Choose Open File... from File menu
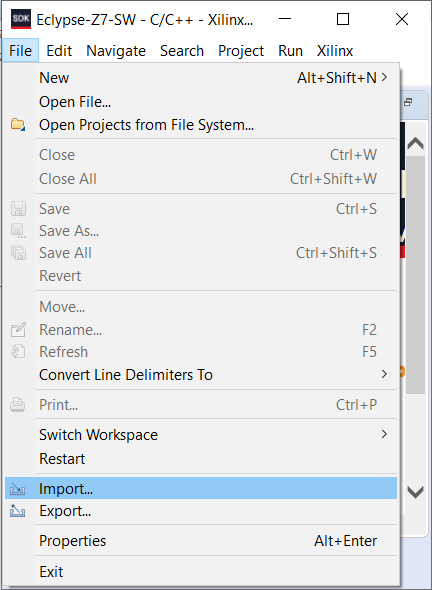 point(201,102)
